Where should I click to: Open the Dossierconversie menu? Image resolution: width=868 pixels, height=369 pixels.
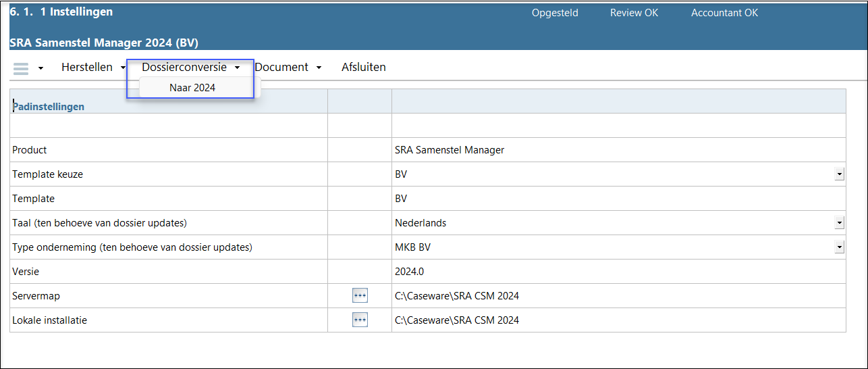(184, 67)
